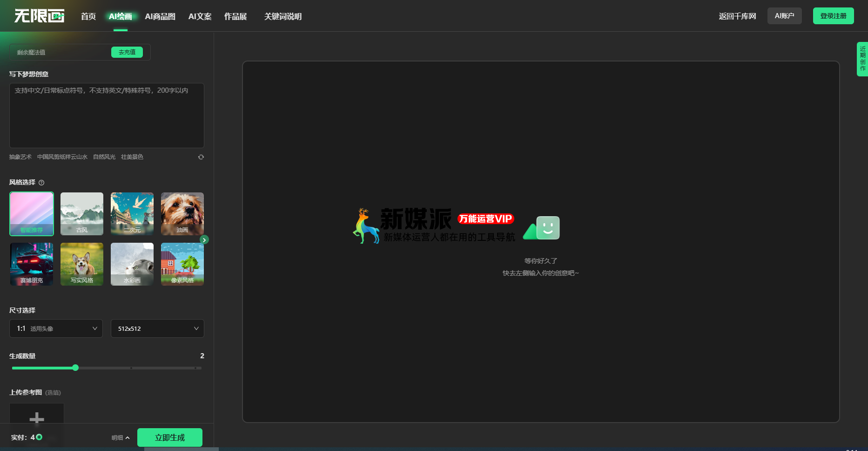Click the 无限画 logo
The image size is (868, 451).
pyautogui.click(x=40, y=16)
